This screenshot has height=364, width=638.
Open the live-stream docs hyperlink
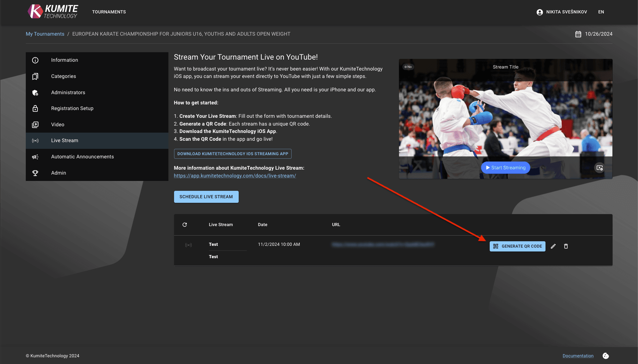click(235, 176)
